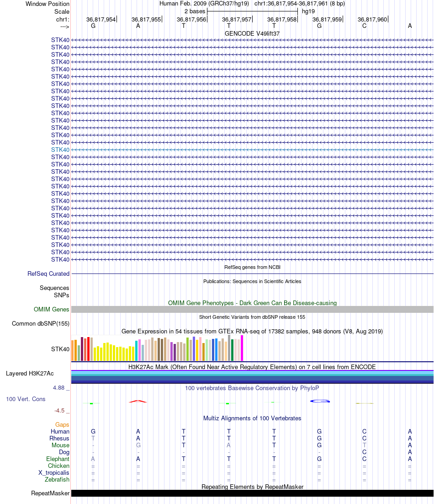Click the 4.88 upper conservation scale value

(59, 388)
